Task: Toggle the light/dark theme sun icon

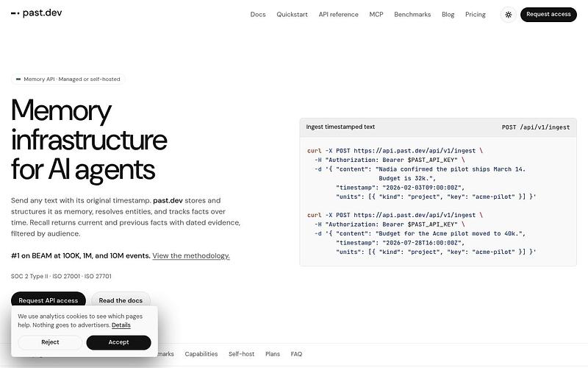Action: coord(508,15)
